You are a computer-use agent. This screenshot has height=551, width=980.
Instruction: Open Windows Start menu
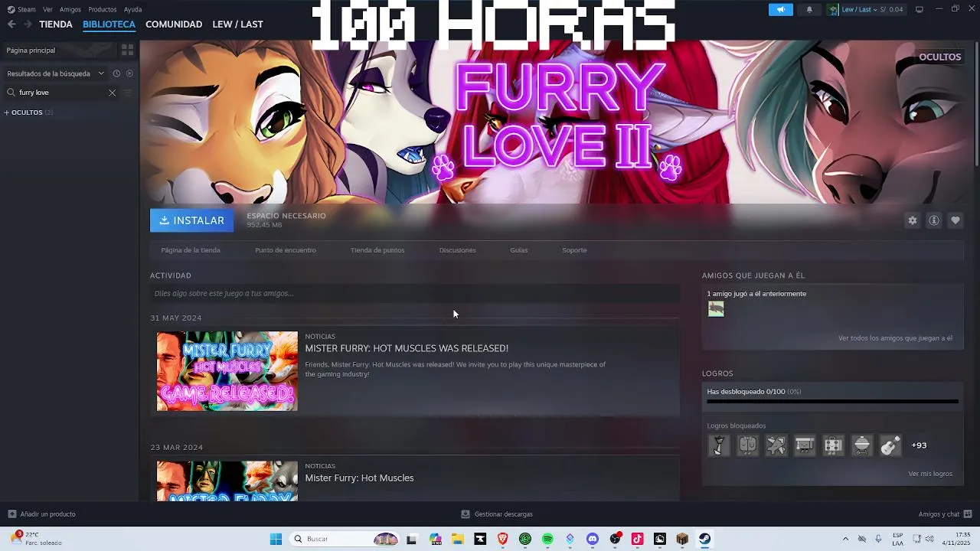[276, 539]
